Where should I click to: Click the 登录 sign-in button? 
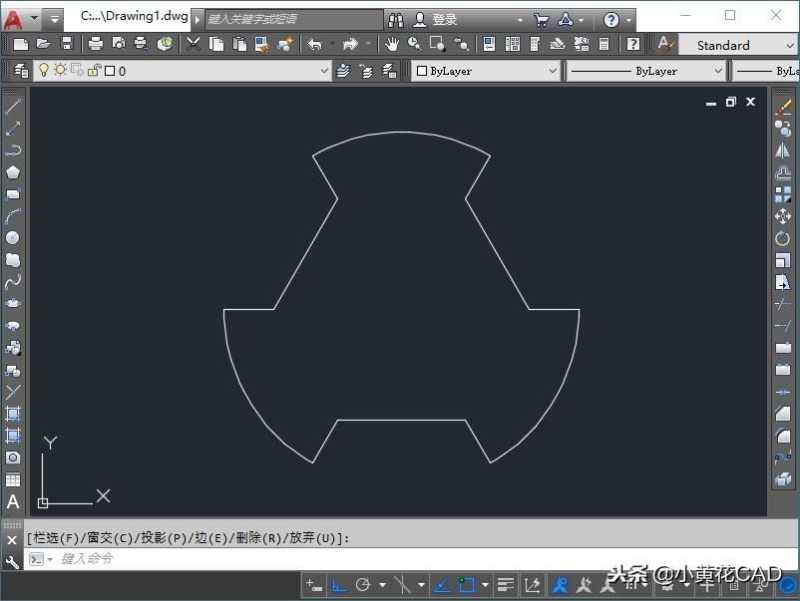click(x=445, y=18)
